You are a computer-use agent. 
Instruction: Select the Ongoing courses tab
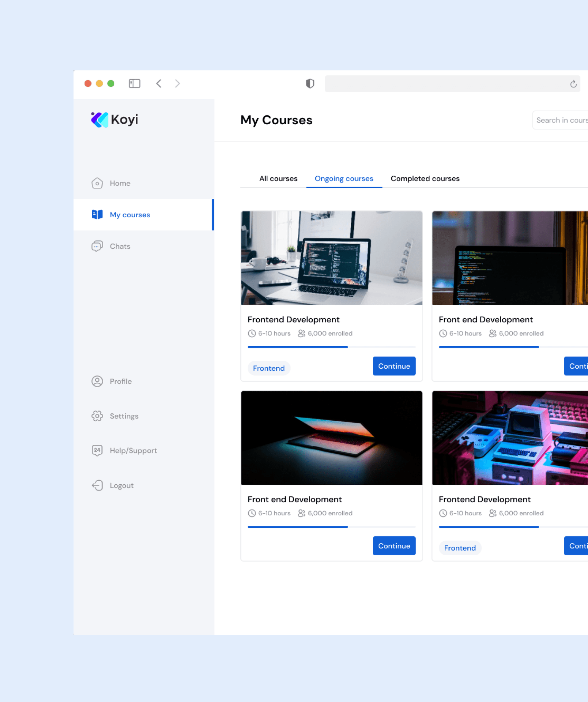pos(344,178)
